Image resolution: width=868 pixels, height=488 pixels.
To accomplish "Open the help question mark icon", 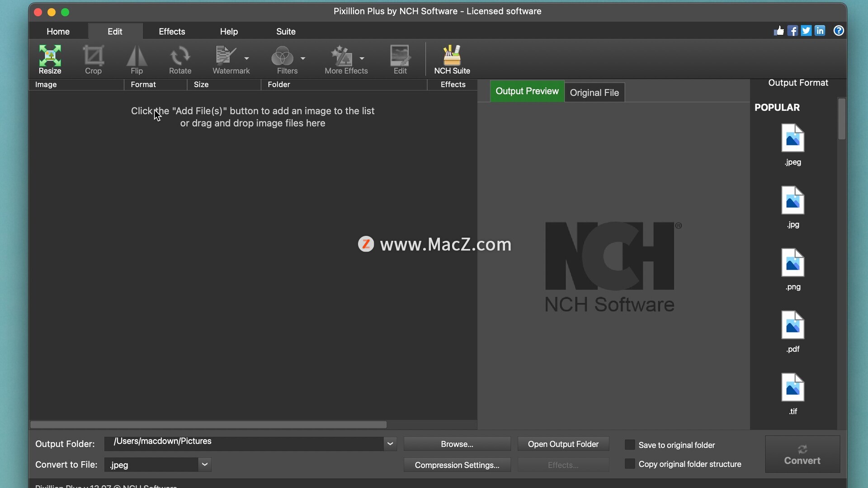I will (839, 31).
